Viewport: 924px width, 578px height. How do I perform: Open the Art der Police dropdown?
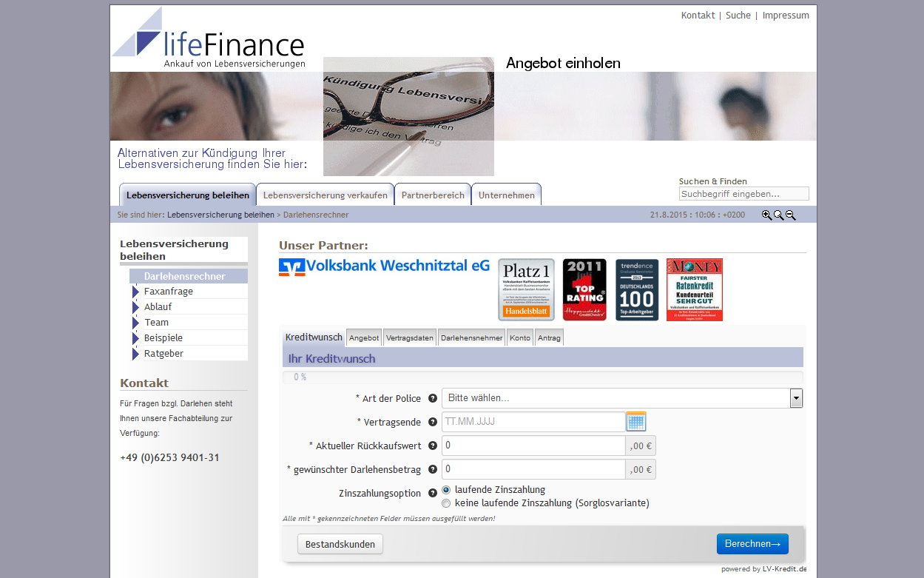622,398
